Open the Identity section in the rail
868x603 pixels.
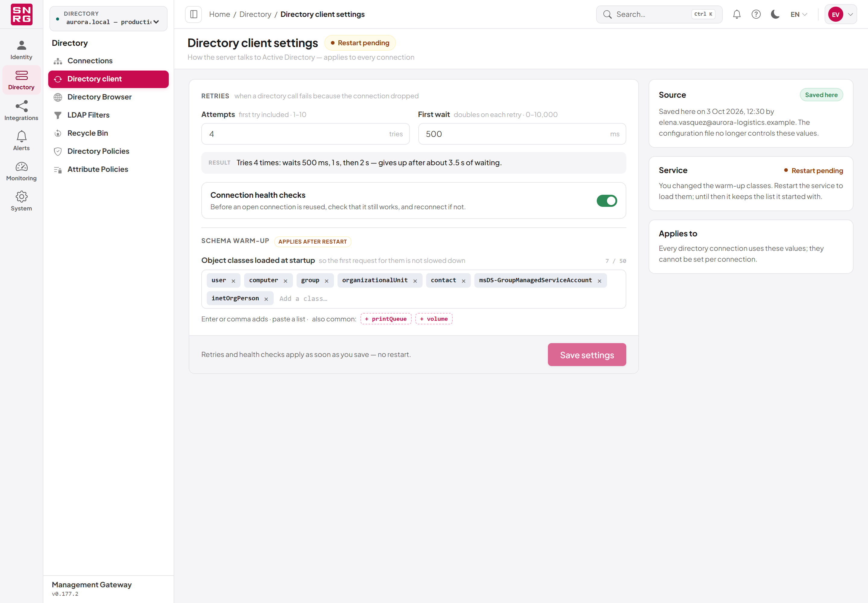(21, 50)
